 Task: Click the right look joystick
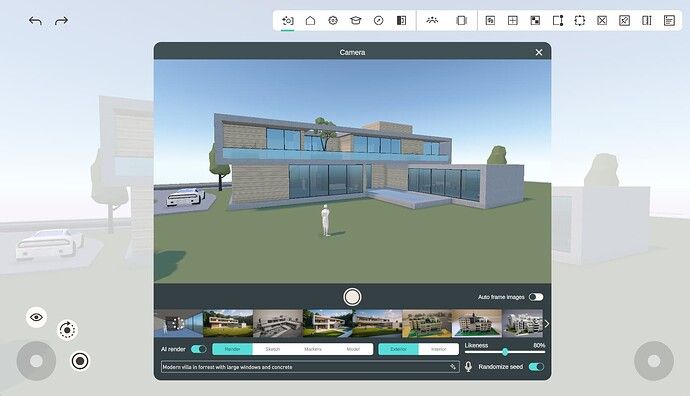click(x=654, y=361)
